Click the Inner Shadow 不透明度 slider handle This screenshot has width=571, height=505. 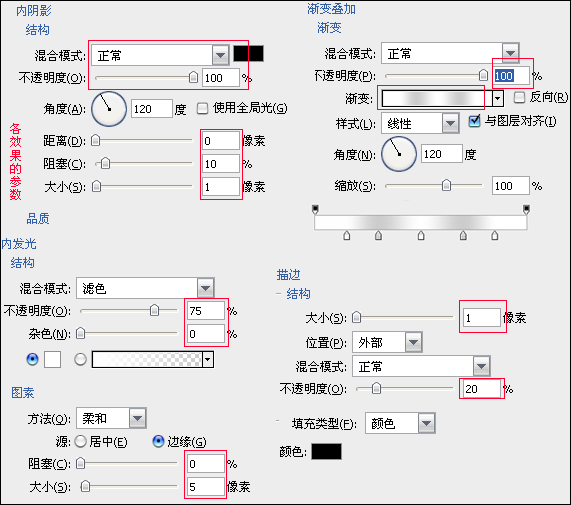(x=194, y=77)
